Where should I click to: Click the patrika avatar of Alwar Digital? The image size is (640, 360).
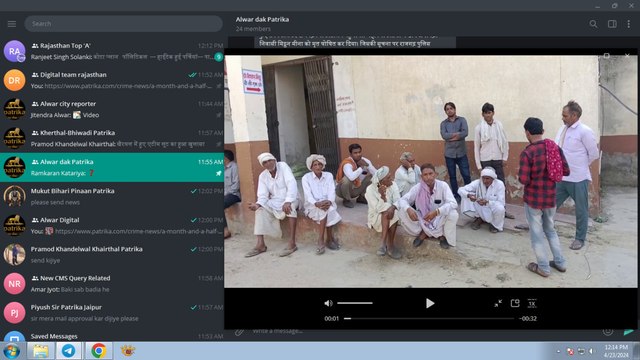(14, 225)
